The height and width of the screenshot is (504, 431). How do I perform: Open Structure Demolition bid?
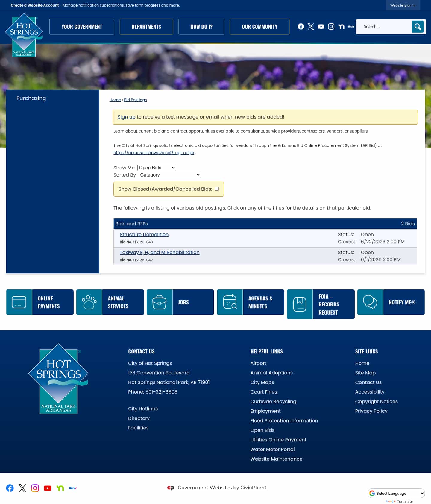(x=144, y=235)
